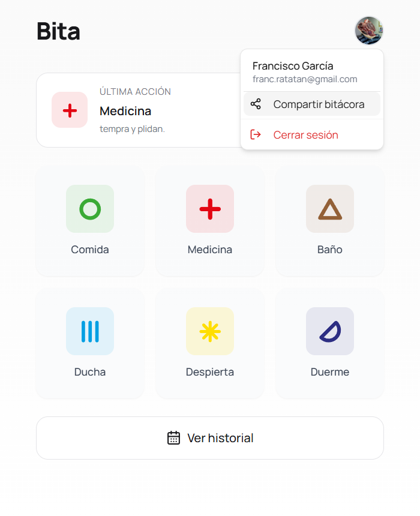
Task: Click the green circle Comida icon
Action: [x=90, y=209]
